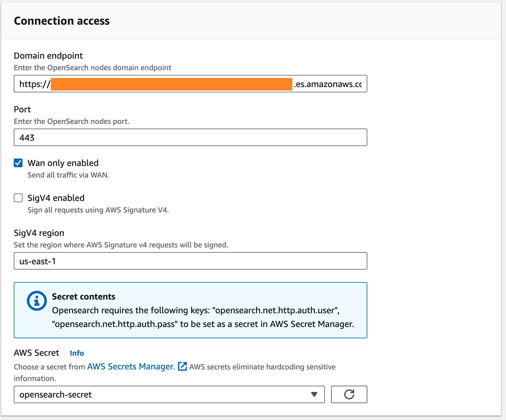
Task: Click the "Secret contents" alert title
Action: pyautogui.click(x=83, y=296)
